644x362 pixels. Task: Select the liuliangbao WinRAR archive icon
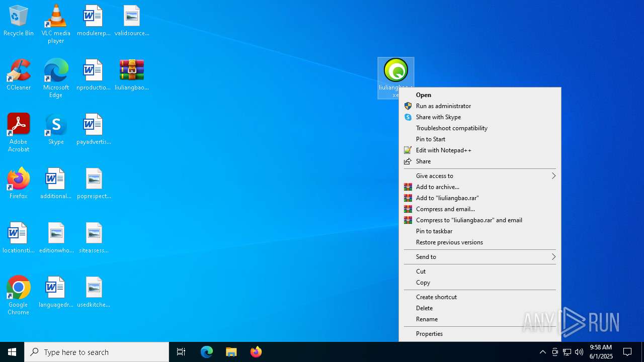pyautogui.click(x=132, y=75)
